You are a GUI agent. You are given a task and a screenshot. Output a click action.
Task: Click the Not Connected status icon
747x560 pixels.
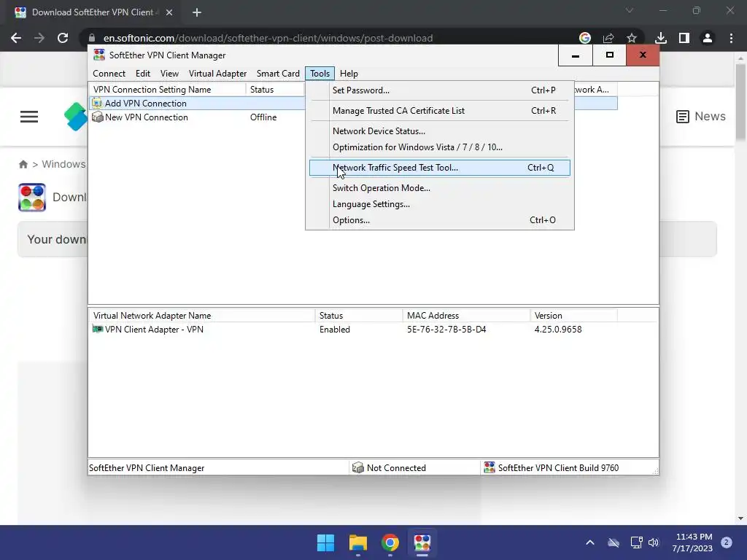click(357, 467)
